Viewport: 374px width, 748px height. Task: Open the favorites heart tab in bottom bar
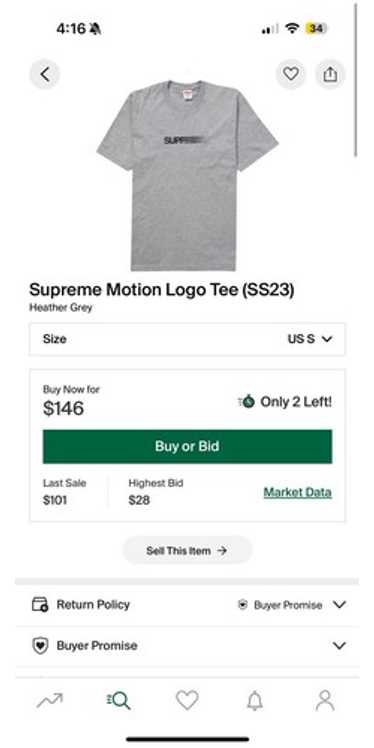187,700
